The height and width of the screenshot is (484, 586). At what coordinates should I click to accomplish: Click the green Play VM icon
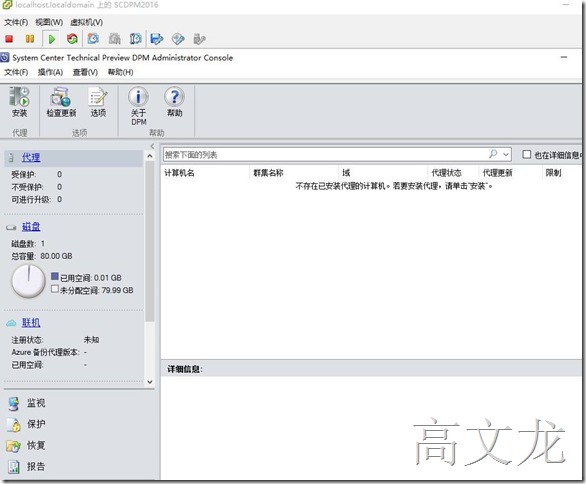point(52,39)
